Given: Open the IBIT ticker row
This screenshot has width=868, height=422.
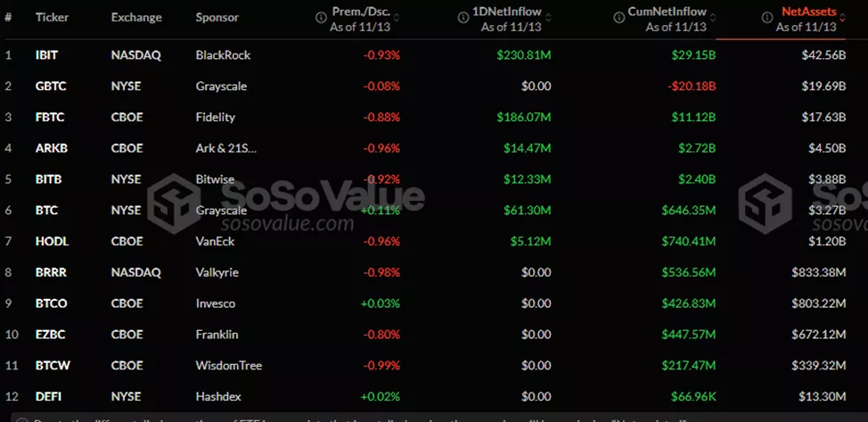Looking at the screenshot, I should (x=46, y=54).
